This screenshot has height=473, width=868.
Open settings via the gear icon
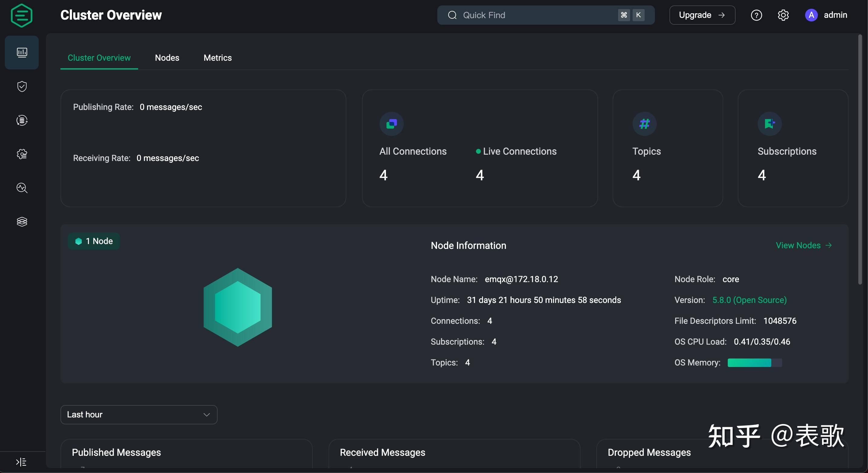click(x=783, y=15)
